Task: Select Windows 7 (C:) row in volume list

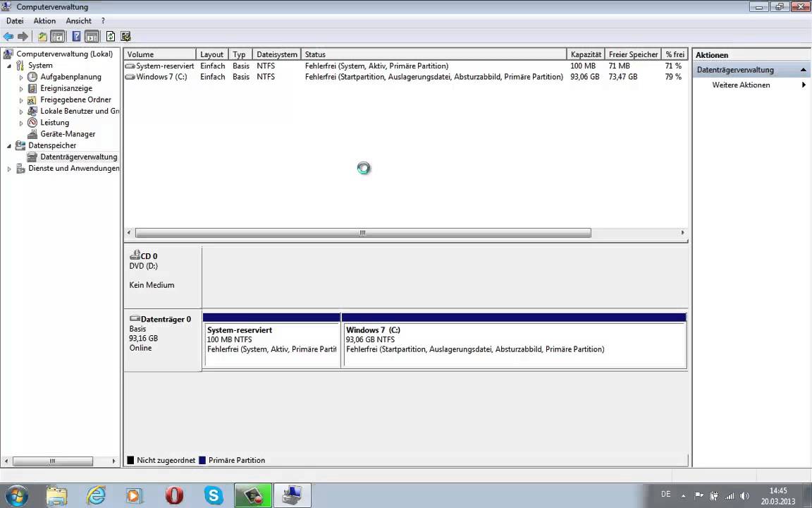Action: point(405,77)
